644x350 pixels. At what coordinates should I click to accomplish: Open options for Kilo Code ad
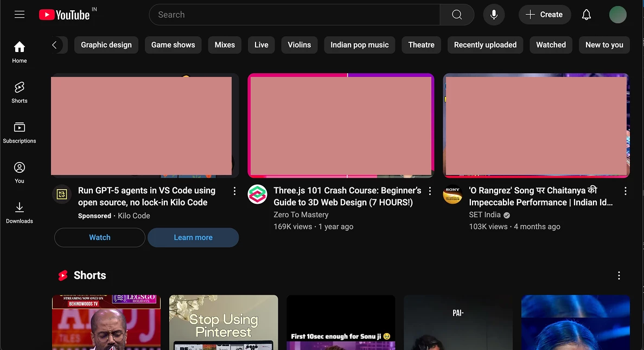coord(234,191)
